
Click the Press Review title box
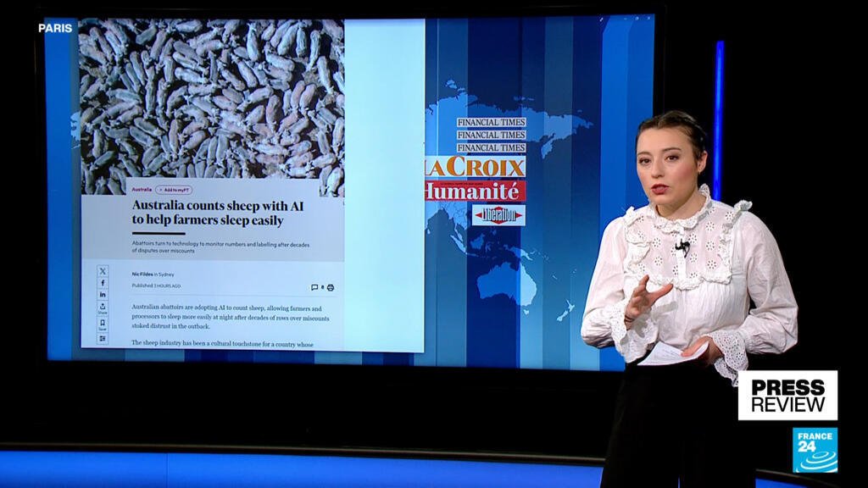pos(787,395)
